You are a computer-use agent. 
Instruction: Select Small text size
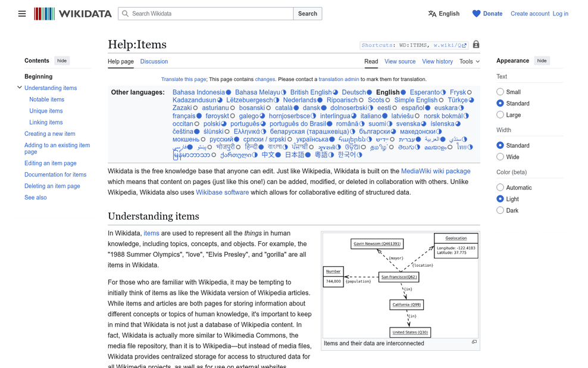(x=500, y=92)
